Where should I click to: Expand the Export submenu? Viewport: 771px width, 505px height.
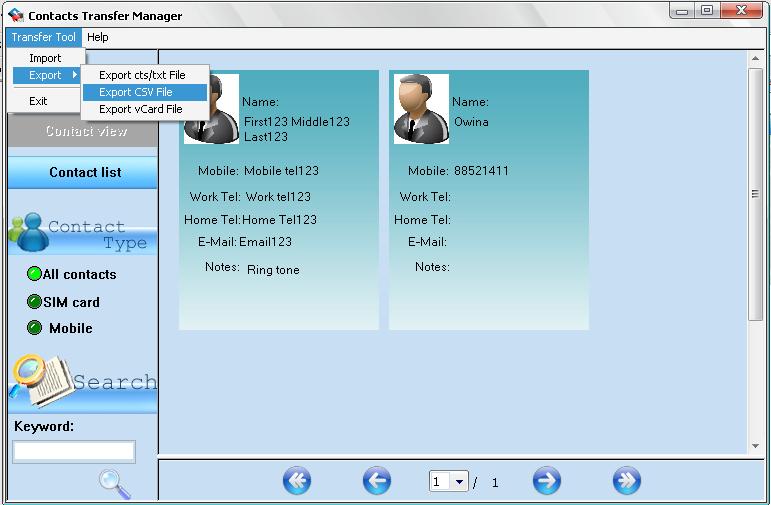pyautogui.click(x=45, y=75)
